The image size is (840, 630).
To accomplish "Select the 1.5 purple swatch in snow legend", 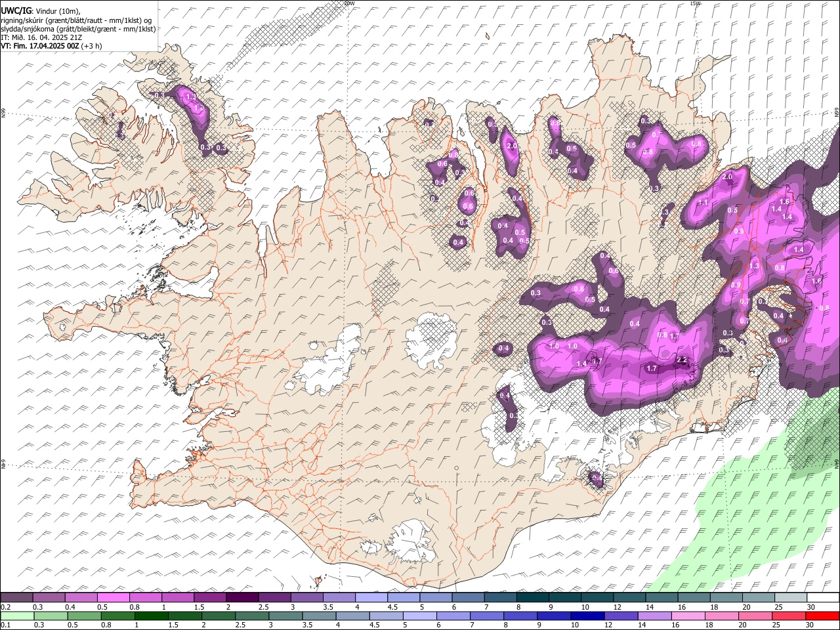I will tap(210, 598).
